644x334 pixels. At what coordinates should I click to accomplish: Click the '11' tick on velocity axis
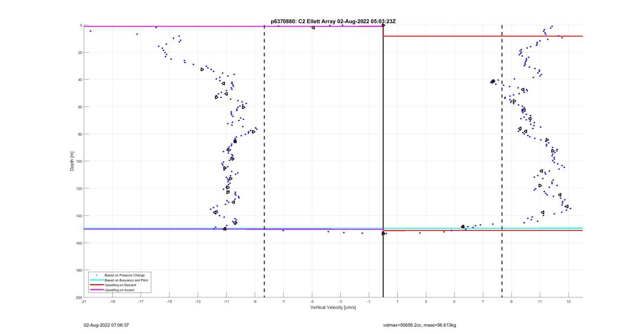coord(539,302)
